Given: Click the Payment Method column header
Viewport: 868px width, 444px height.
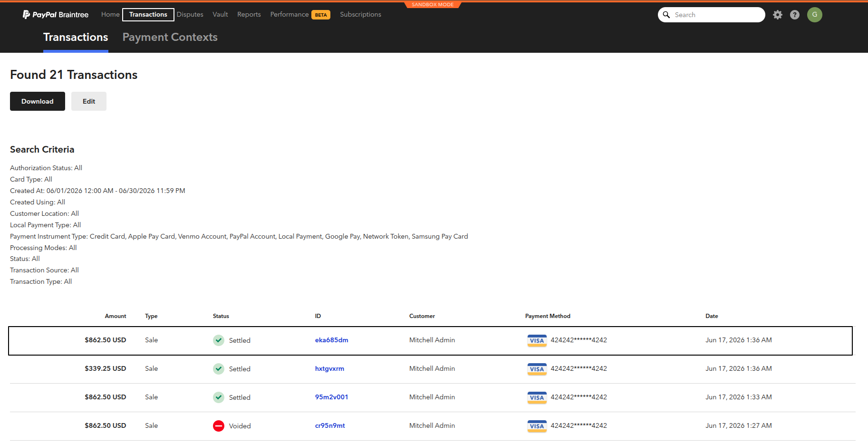Looking at the screenshot, I should pyautogui.click(x=548, y=316).
